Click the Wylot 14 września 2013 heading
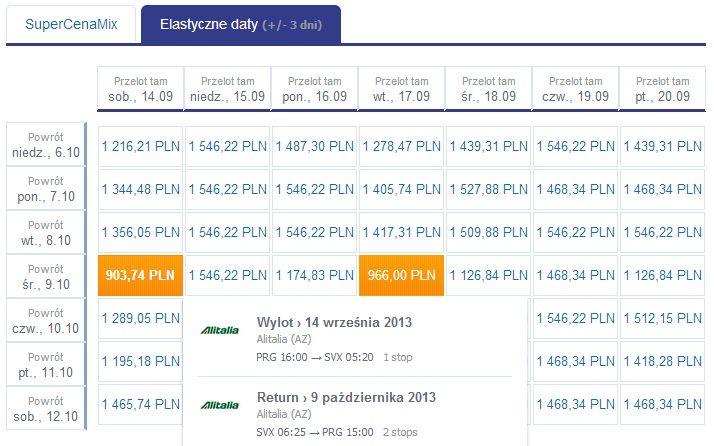This screenshot has height=446, width=714. (334, 323)
